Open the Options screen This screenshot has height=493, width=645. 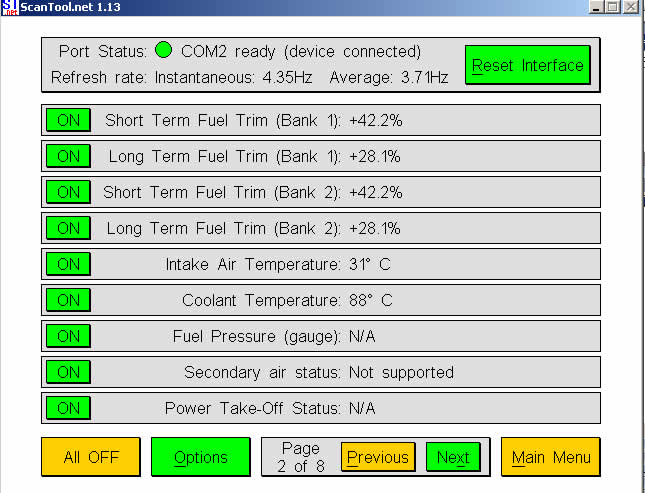200,457
